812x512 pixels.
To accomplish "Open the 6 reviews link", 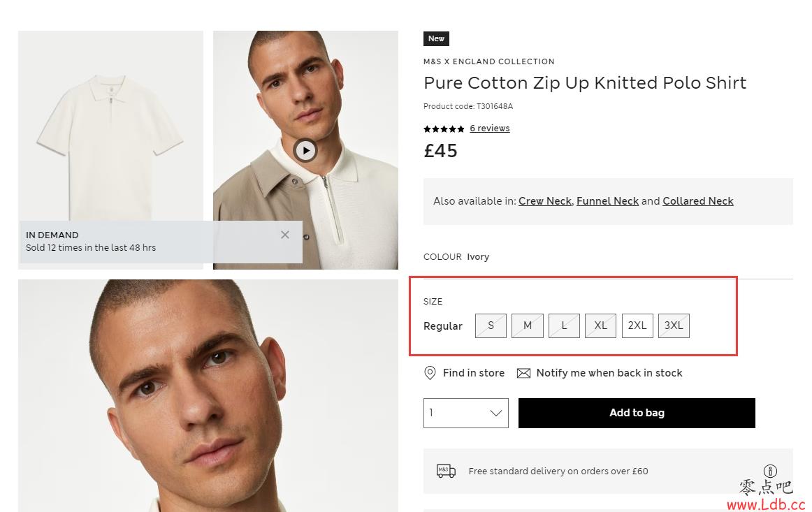I will pyautogui.click(x=489, y=129).
